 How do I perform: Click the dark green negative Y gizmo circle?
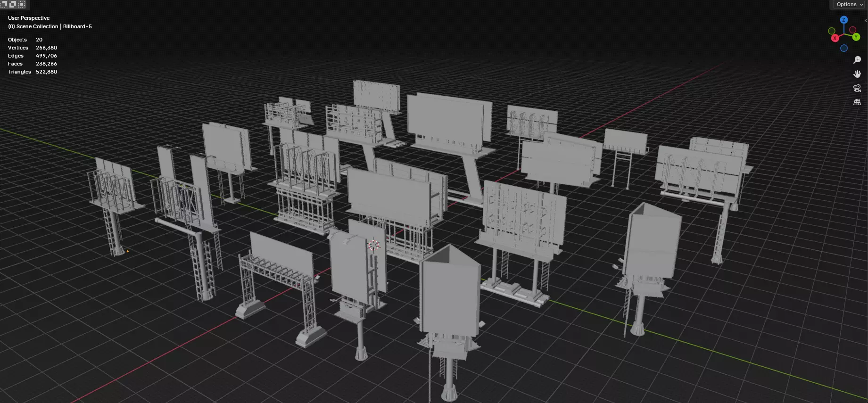(832, 31)
